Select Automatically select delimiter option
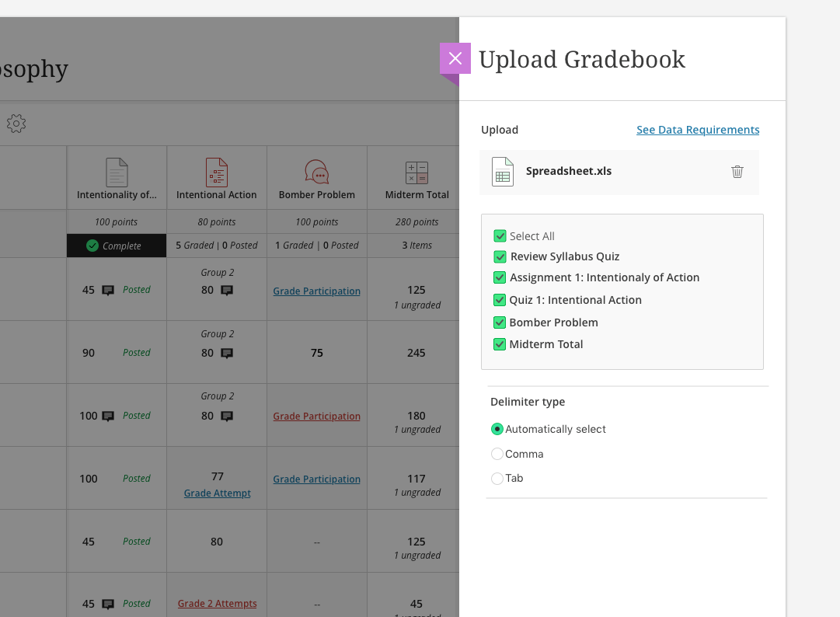The height and width of the screenshot is (617, 840). 497,429
